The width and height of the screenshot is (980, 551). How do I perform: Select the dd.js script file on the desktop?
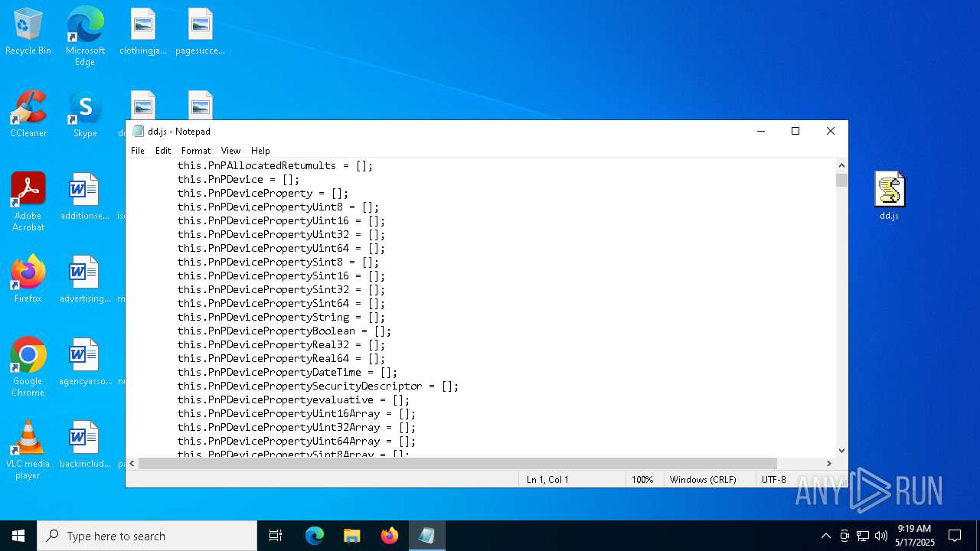889,196
